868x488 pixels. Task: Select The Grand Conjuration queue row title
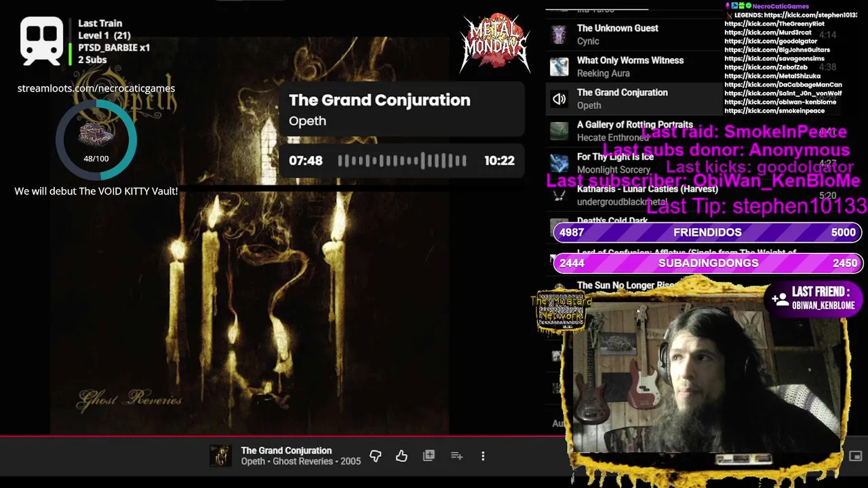pyautogui.click(x=622, y=92)
